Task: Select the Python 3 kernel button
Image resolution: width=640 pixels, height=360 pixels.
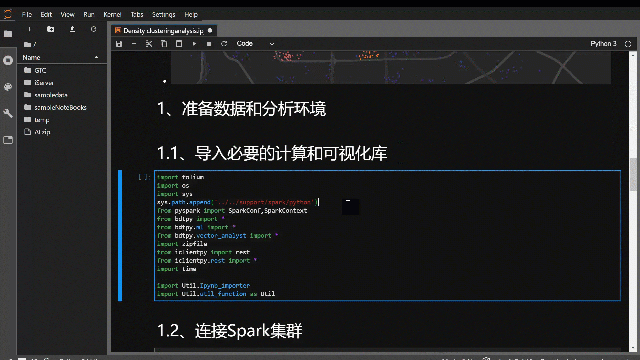Action: [603, 44]
